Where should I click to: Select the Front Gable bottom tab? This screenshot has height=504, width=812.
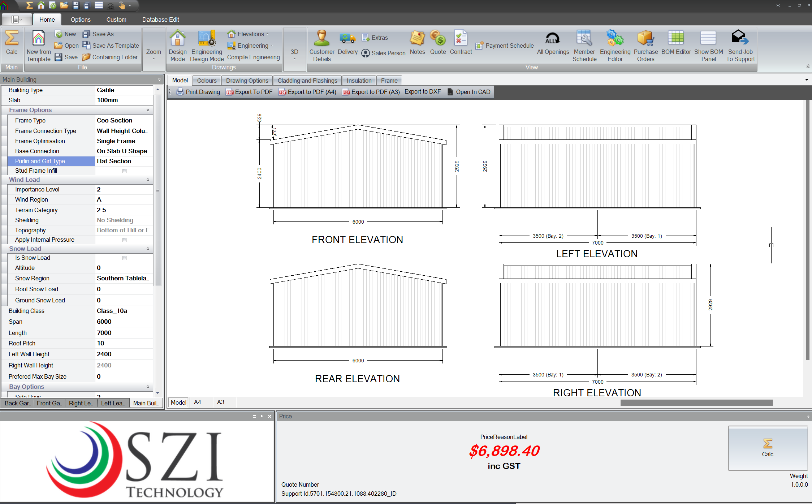click(49, 403)
